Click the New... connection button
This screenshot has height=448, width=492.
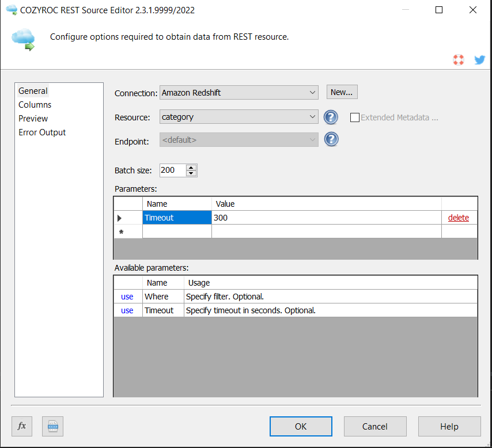pos(342,92)
